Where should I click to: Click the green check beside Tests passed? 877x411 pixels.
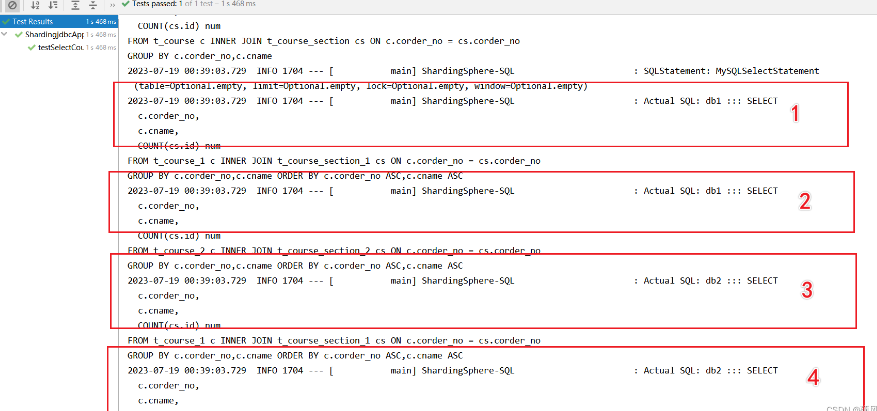click(x=126, y=4)
